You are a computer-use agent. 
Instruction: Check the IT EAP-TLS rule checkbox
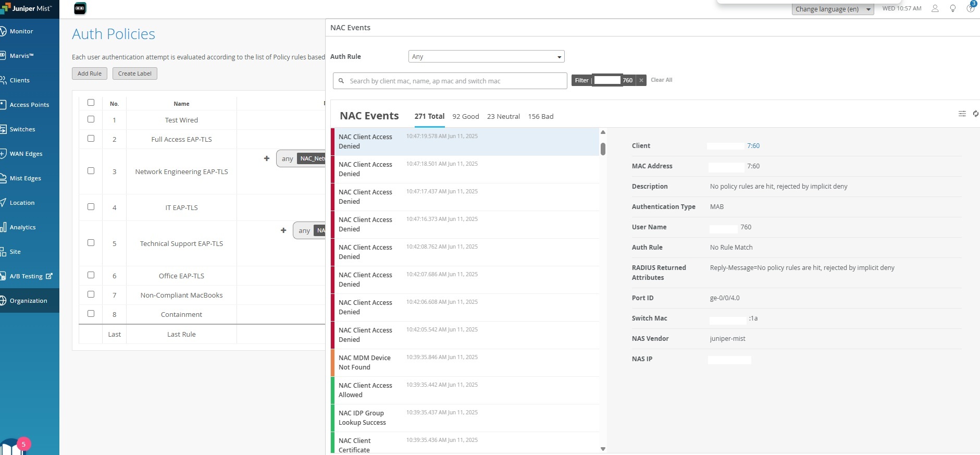91,207
